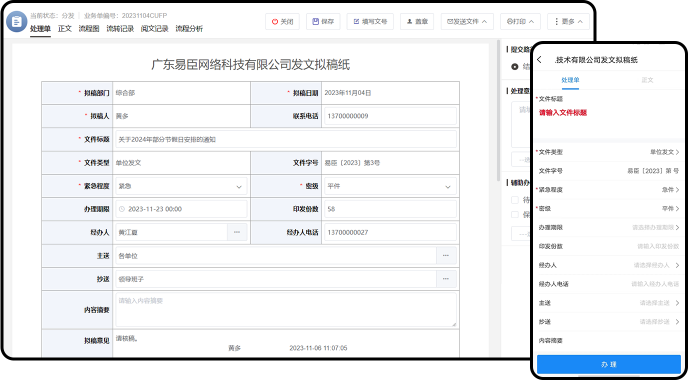The image size is (688, 380).
Task: Tap the phone 处理单 tab
Action: 570,80
